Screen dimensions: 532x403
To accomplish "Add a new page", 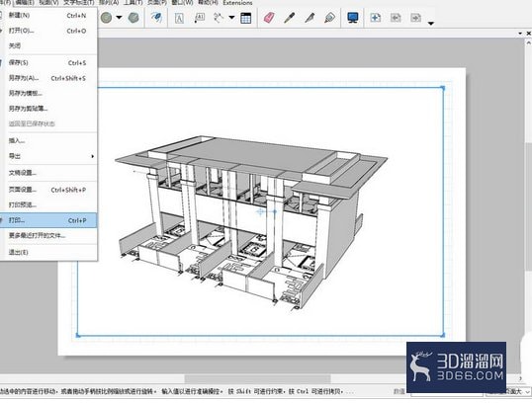I will pos(375,18).
